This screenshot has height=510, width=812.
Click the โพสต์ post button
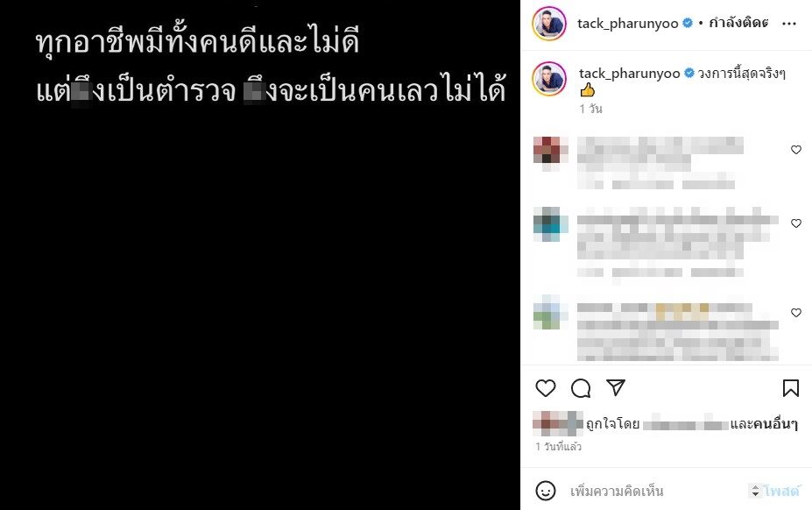point(781,491)
